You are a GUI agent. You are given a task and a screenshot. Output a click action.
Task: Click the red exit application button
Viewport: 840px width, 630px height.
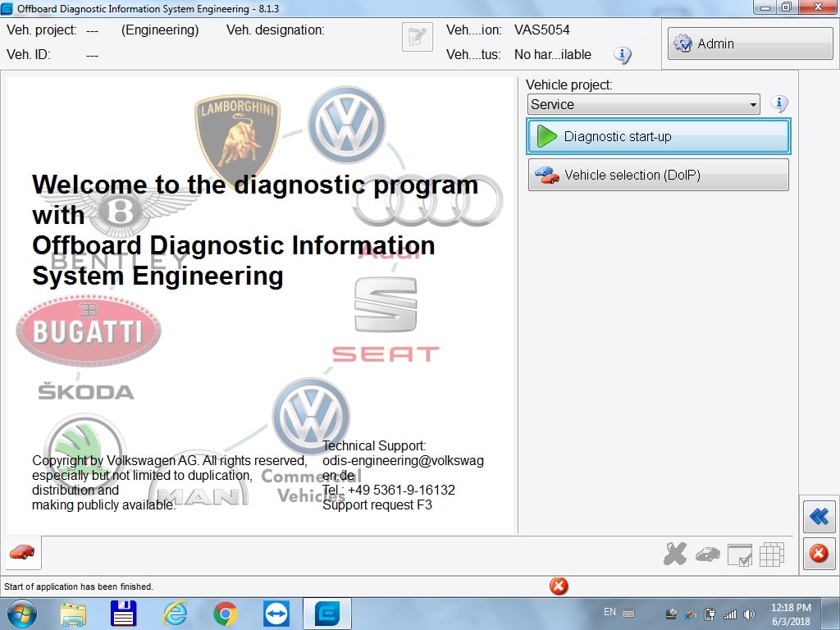tap(819, 553)
